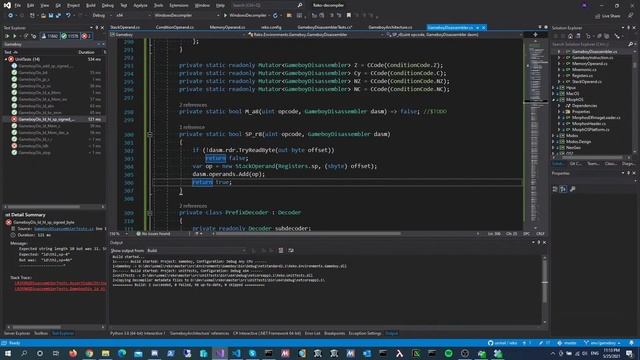Toggle total tests filter showing 11682

pyautogui.click(x=50, y=36)
